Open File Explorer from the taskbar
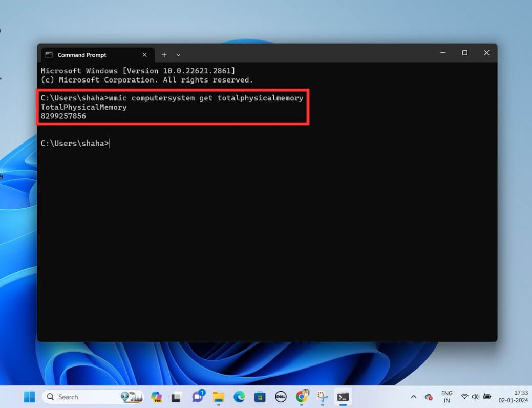This screenshot has height=408, width=532. click(x=219, y=397)
